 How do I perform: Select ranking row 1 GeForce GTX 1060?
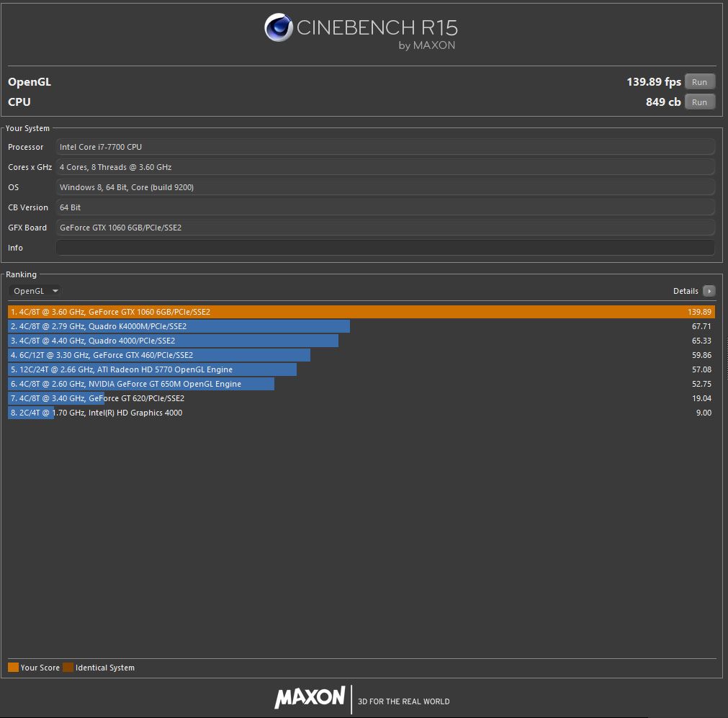(x=361, y=312)
